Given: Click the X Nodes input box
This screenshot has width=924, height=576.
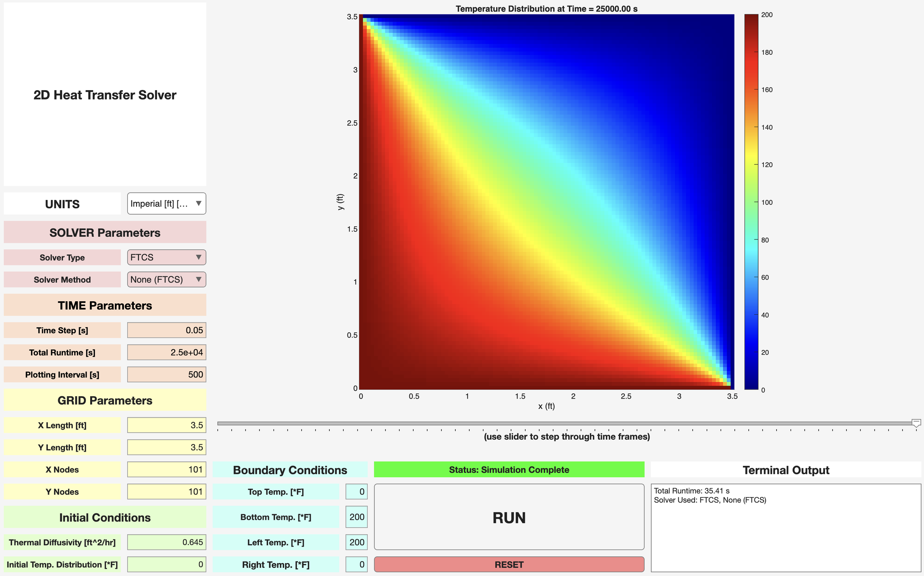Looking at the screenshot, I should pos(166,469).
